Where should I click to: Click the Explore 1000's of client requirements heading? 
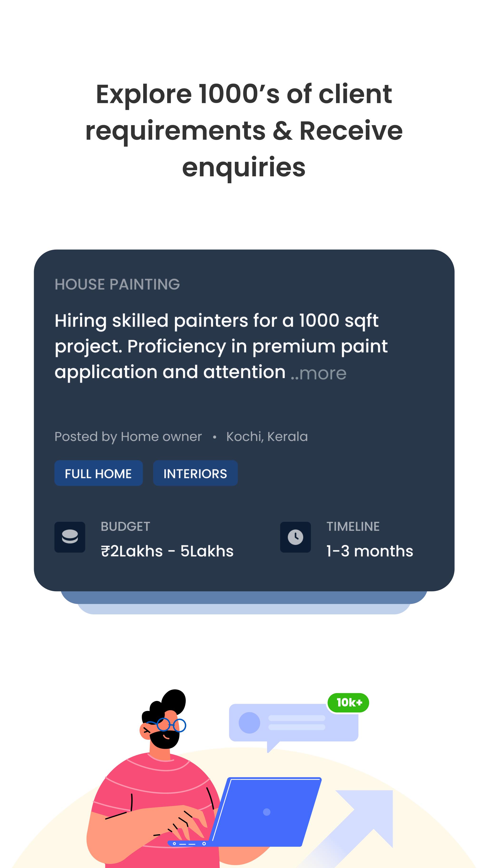click(x=244, y=130)
